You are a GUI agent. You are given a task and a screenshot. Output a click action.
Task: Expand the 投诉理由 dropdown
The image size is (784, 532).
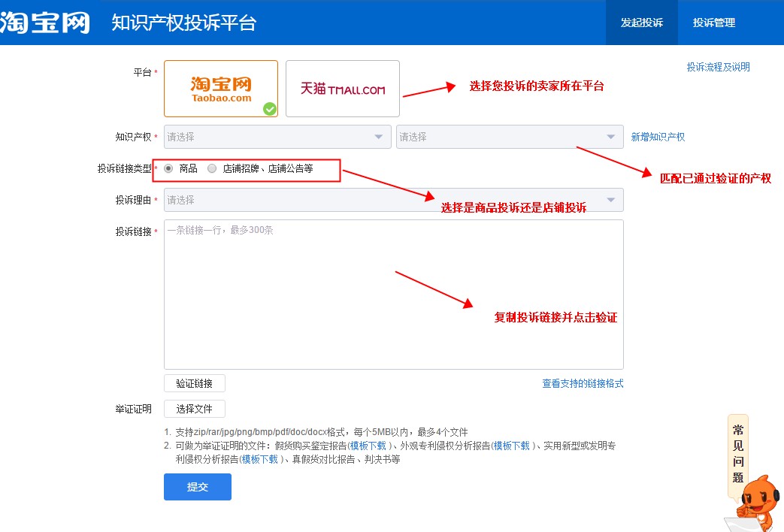[393, 200]
